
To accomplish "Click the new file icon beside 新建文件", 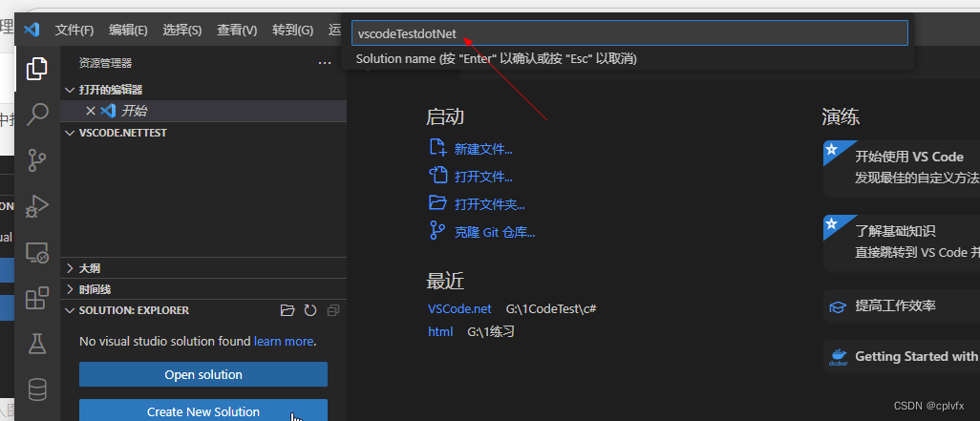I will 437,148.
